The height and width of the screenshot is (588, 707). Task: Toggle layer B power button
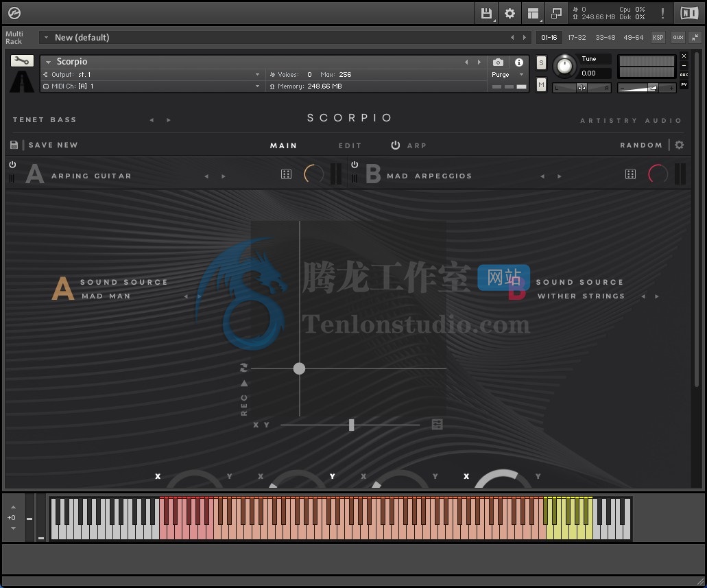(x=355, y=165)
